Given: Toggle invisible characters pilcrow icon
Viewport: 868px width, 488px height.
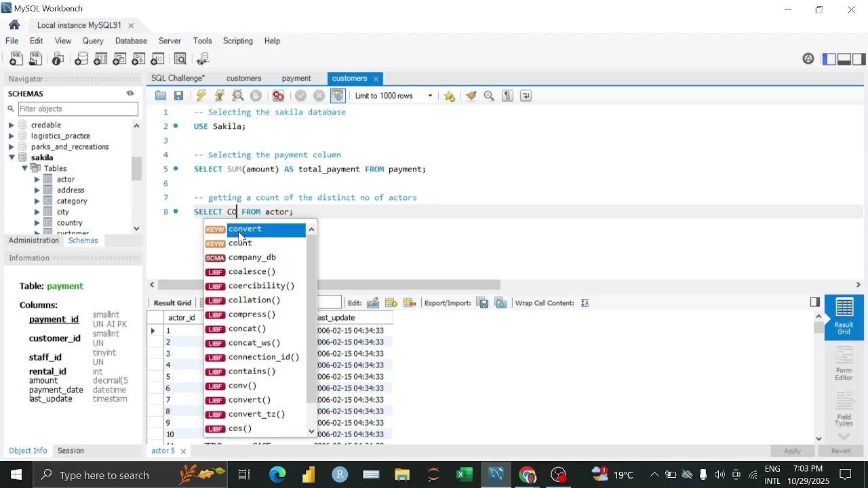Looking at the screenshot, I should click(508, 96).
